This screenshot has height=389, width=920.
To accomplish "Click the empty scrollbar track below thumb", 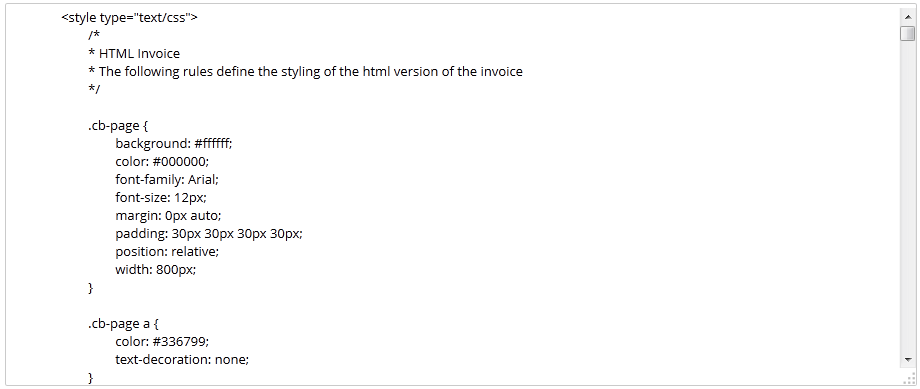I will 908,195.
